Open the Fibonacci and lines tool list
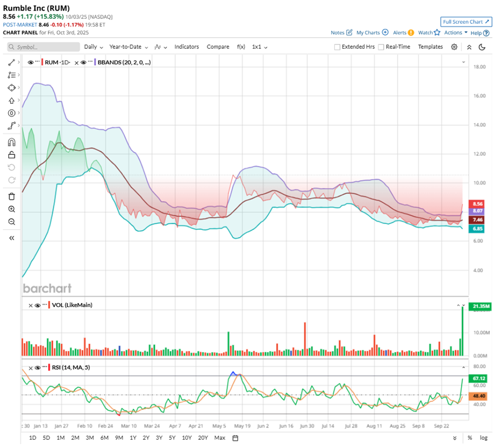The height and width of the screenshot is (448, 501). (12, 75)
